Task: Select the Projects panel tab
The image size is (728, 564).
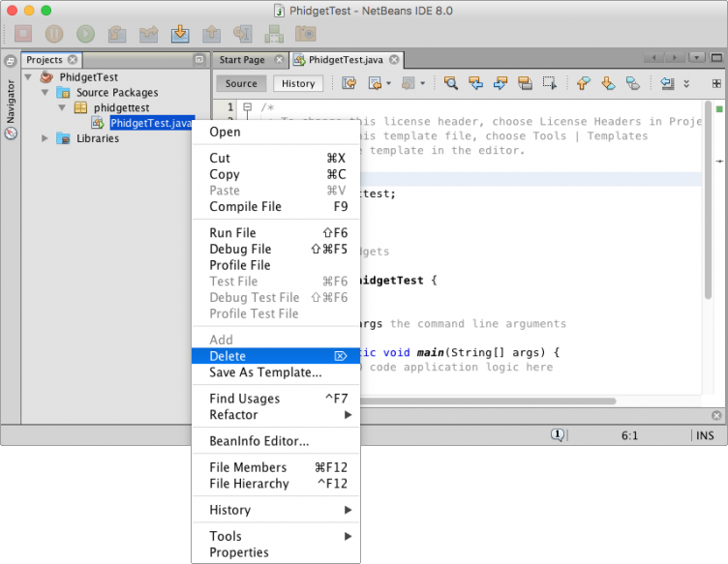Action: [45, 60]
